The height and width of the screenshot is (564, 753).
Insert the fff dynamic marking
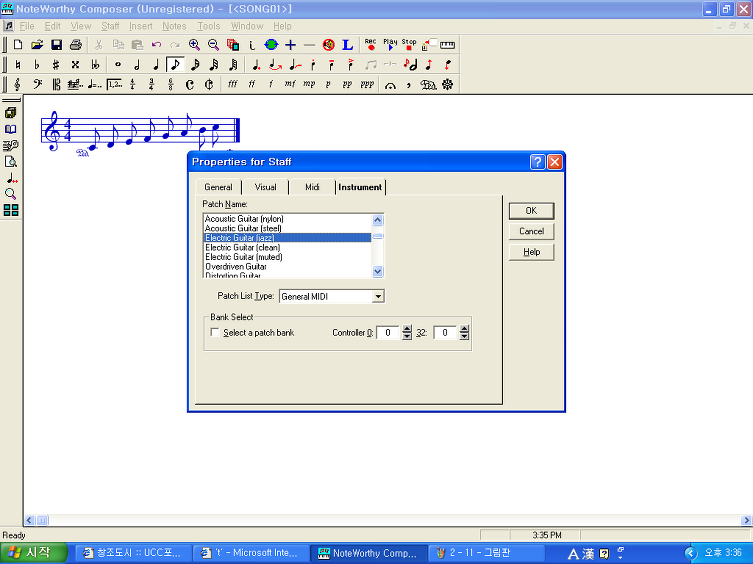(232, 84)
